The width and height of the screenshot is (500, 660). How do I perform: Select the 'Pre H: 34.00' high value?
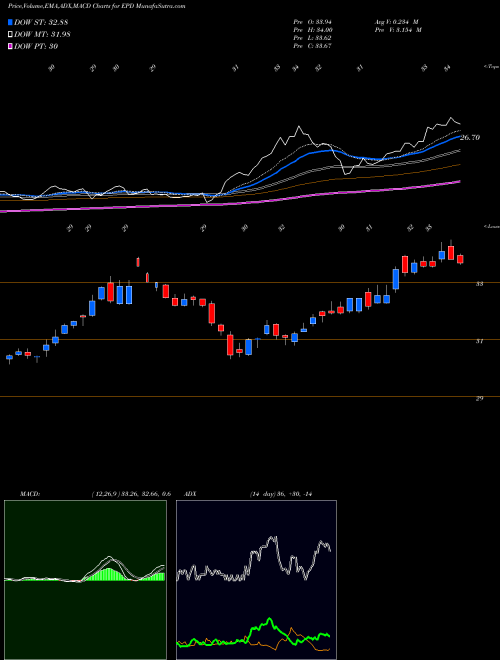tap(313, 30)
